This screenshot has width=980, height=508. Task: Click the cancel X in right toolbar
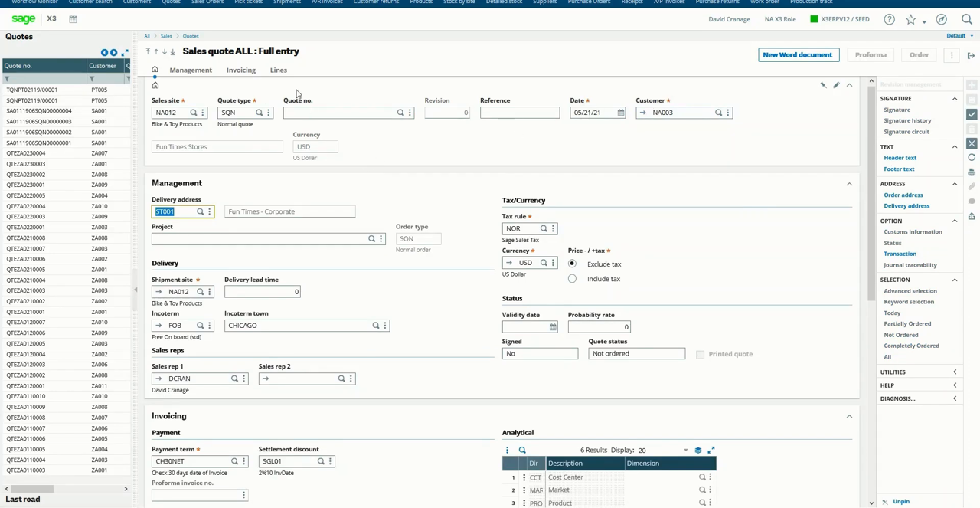(x=972, y=143)
